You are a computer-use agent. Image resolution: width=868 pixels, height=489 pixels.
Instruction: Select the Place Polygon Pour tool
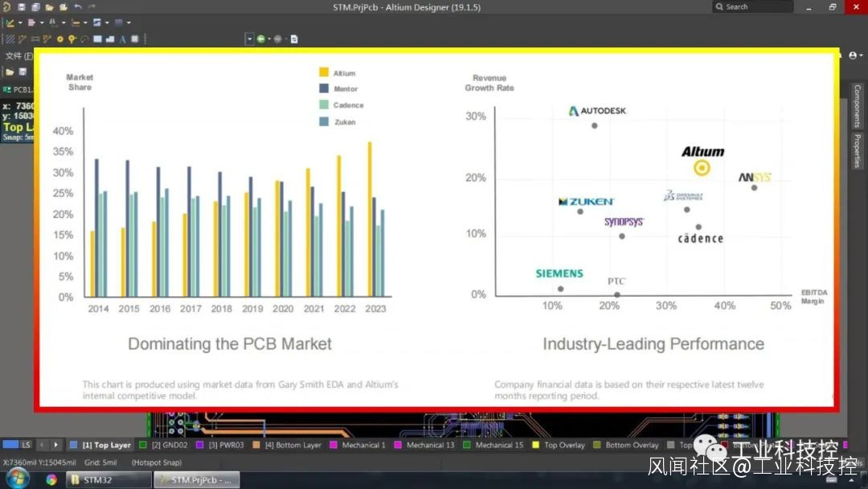point(109,39)
